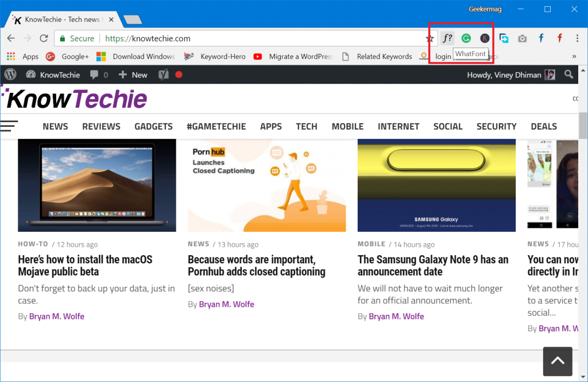This screenshot has width=588, height=382.
Task: Click the Yoast SEO icon
Action: click(163, 75)
